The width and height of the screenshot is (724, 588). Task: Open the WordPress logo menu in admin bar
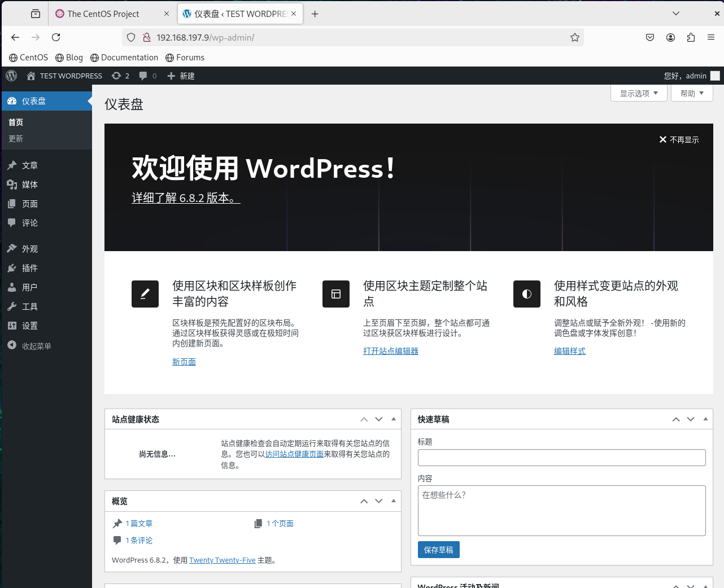click(x=11, y=76)
